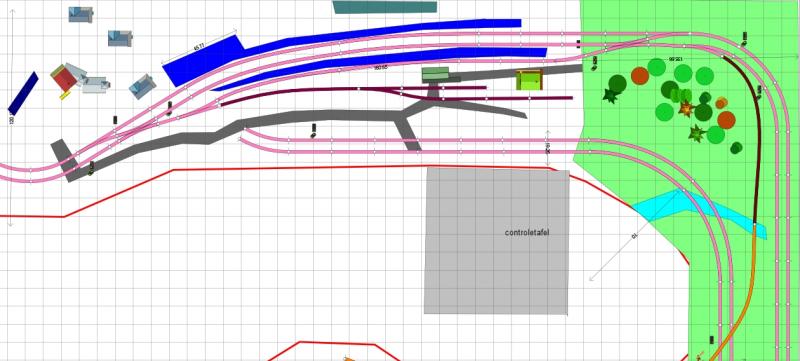The height and width of the screenshot is (361, 800).
Task: Select the yellow-green shed by the grey road
Action: [529, 80]
